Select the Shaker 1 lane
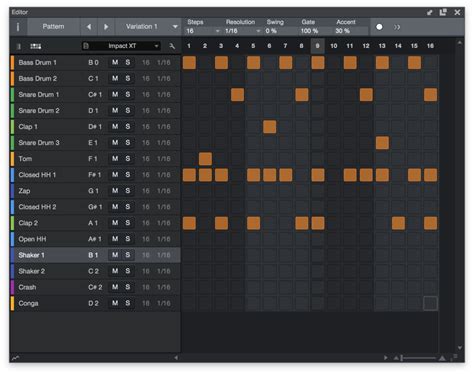The image size is (474, 374). coord(95,255)
